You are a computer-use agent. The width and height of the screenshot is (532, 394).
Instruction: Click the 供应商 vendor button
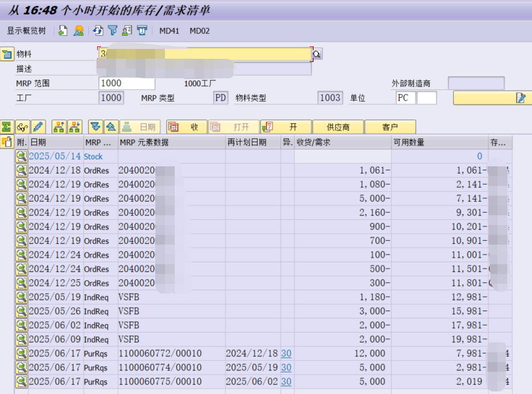coord(338,127)
